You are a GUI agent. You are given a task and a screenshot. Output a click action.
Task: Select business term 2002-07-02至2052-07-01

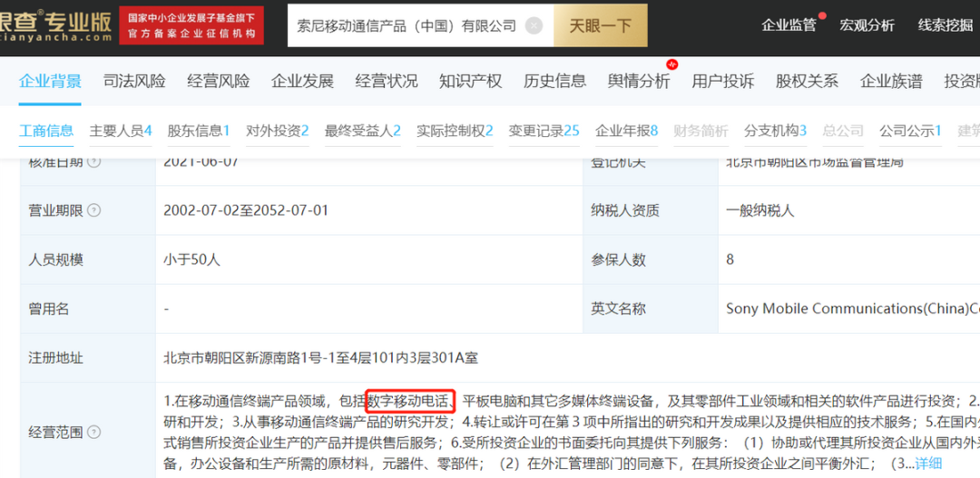(246, 210)
